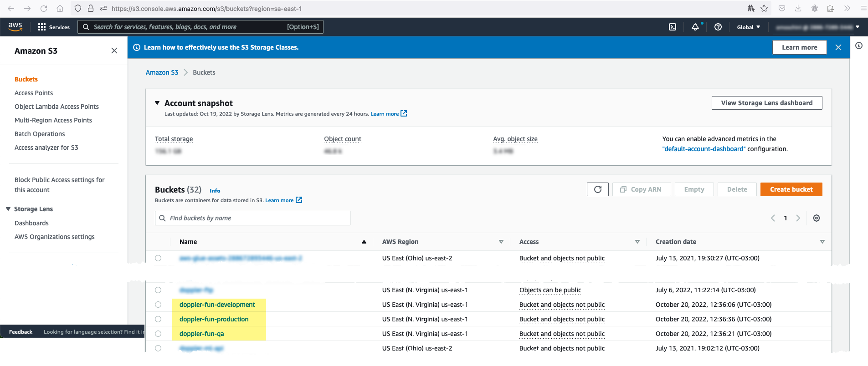868x366 pixels.
Task: Select radio for doppler-fun-production bucket
Action: pos(158,319)
